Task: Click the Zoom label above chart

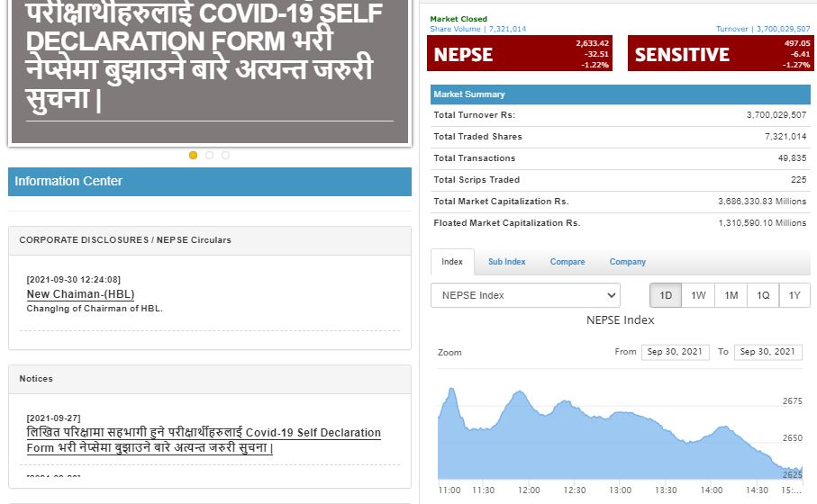Action: [x=449, y=353]
